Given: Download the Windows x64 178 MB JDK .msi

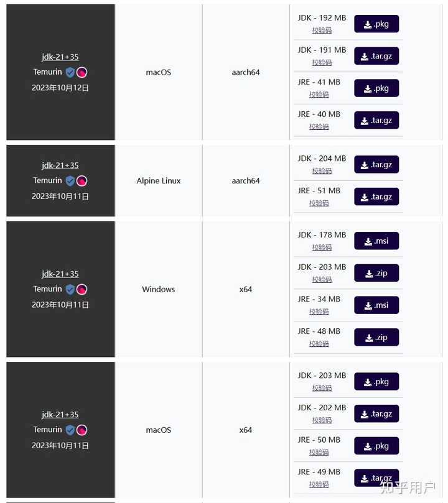Looking at the screenshot, I should (376, 241).
